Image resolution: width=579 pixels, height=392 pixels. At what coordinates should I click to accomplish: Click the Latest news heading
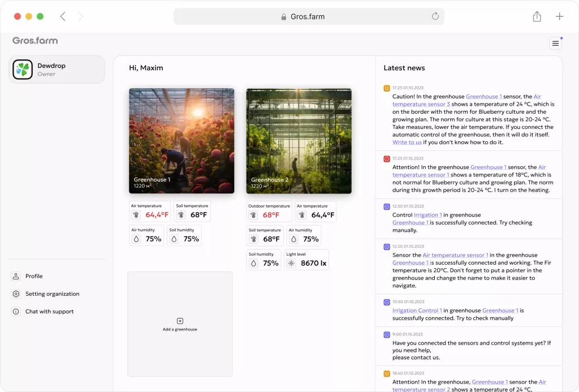tap(404, 68)
